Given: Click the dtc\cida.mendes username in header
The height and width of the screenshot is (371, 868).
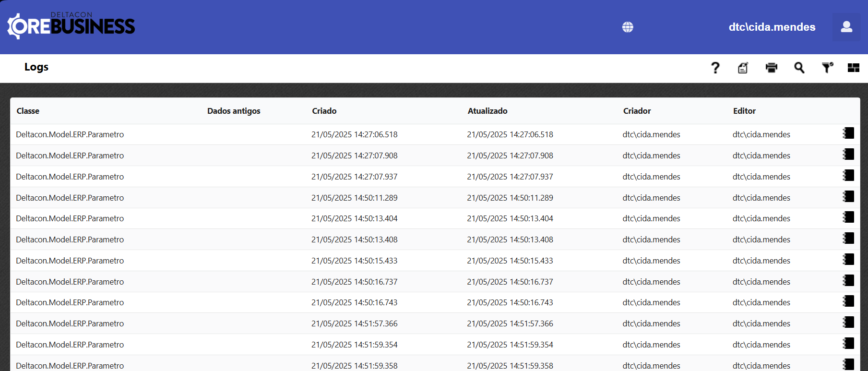Looking at the screenshot, I should click(x=772, y=27).
